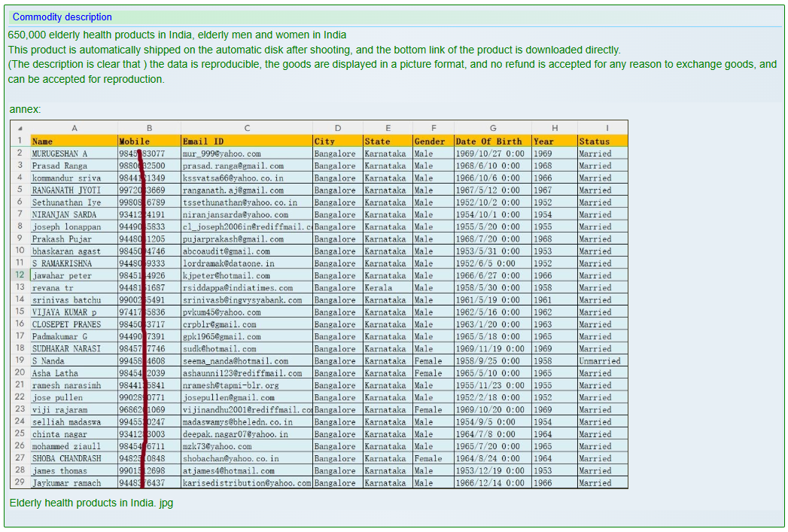Viewport: 788px width, 532px height.
Task: Click the image filename caption below the spreadsheet
Action: click(x=91, y=503)
